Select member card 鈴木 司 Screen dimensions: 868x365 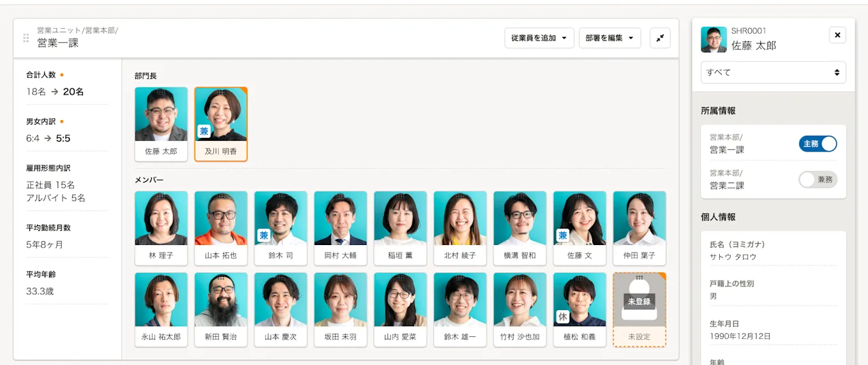point(281,228)
